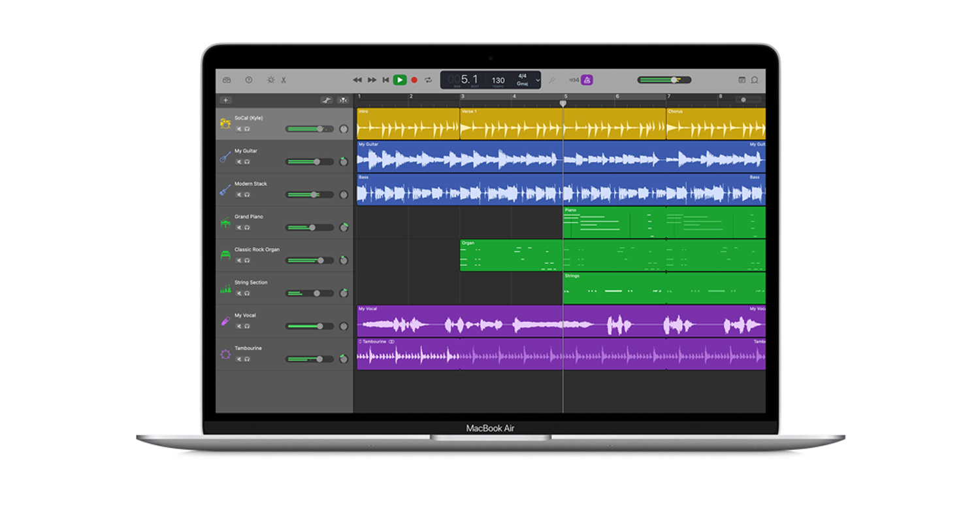Open the Note Pad
The height and width of the screenshot is (516, 980).
[742, 80]
